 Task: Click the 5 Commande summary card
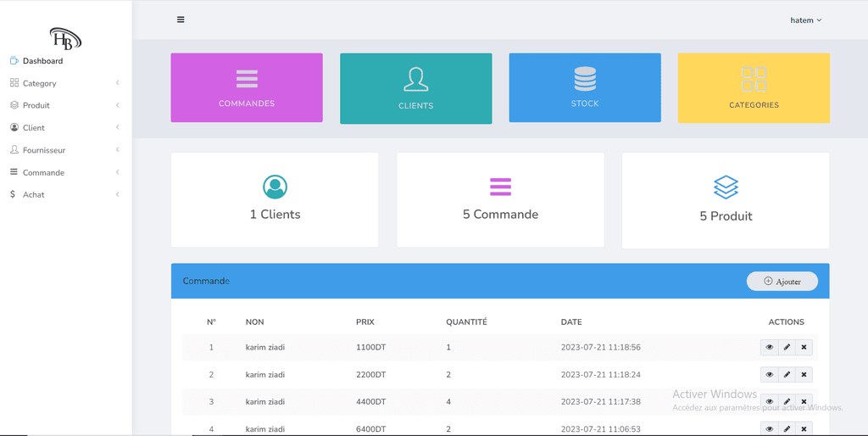coord(500,200)
